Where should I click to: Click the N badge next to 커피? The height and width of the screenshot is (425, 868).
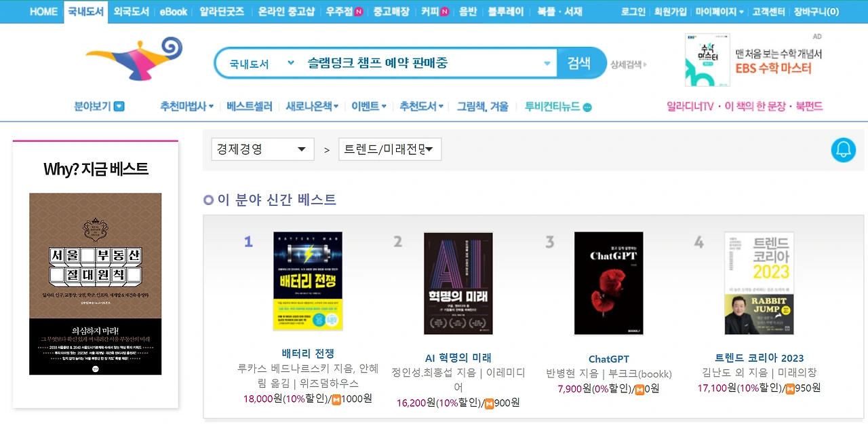pos(445,12)
